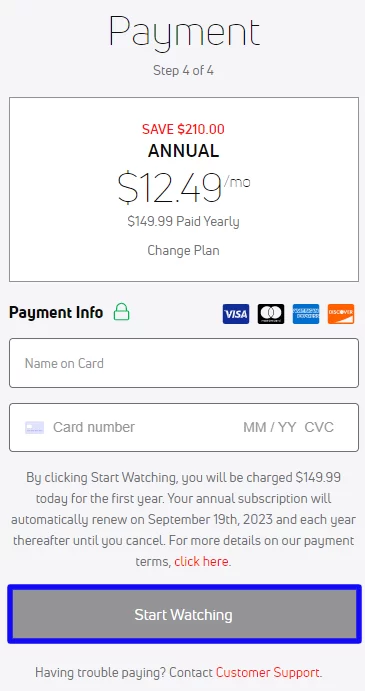Click the American Express logo
365x691 pixels.
coord(306,314)
